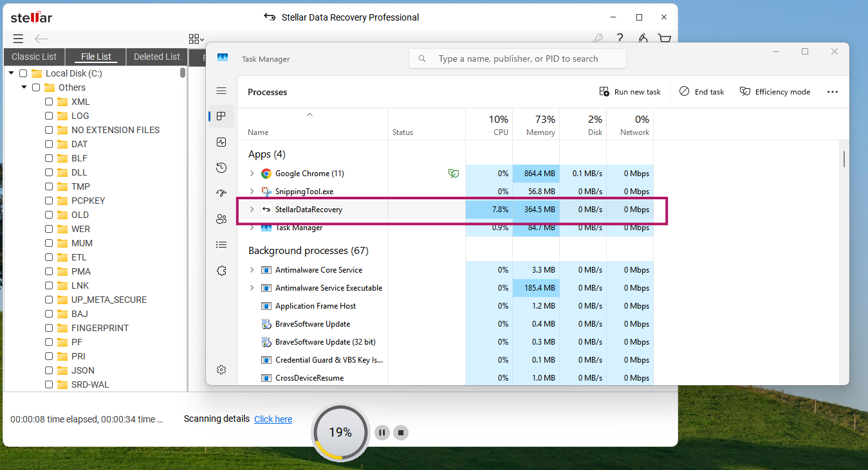Screen dimensions: 868x470
Task: Open the App history panel
Action: pos(221,168)
